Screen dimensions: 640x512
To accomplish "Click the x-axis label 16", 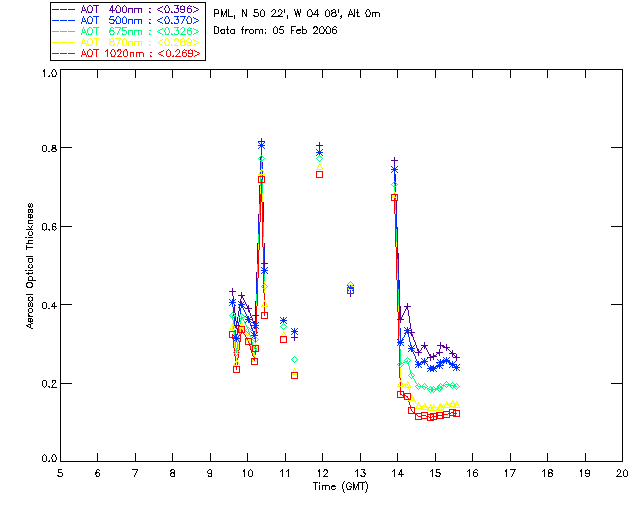I will [x=472, y=473].
